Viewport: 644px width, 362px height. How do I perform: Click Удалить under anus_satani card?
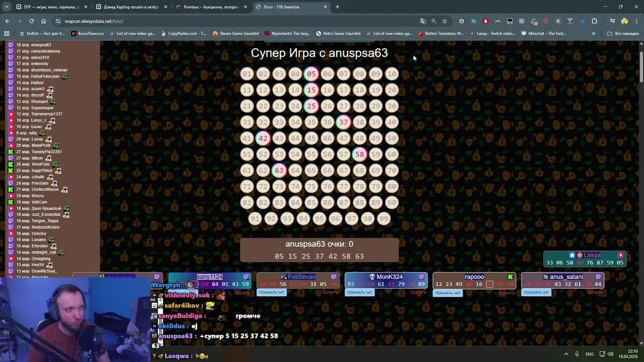coord(595,293)
